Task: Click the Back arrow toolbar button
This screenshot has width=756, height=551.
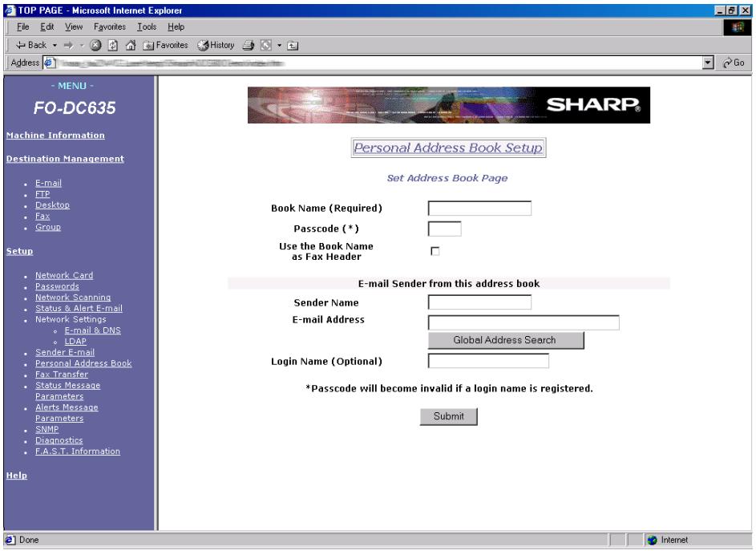Action: (30, 46)
